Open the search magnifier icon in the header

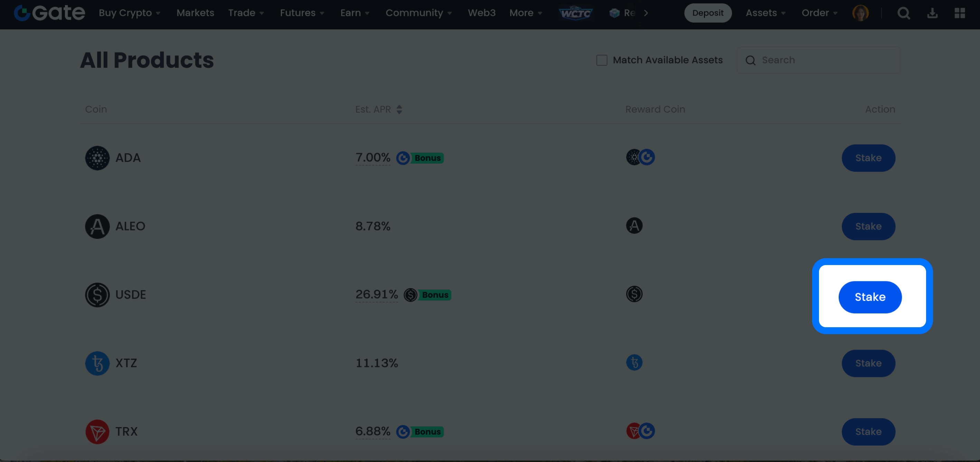click(x=904, y=13)
